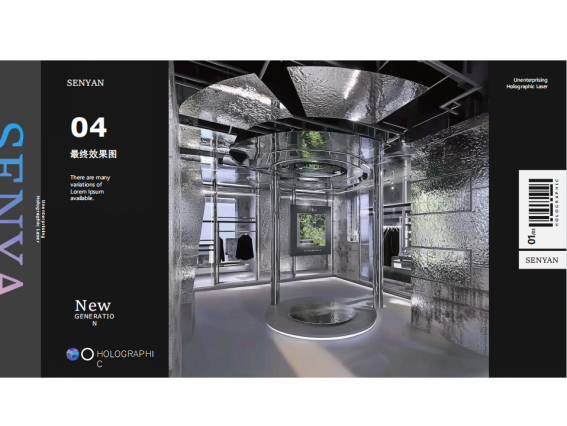Image resolution: width=567 pixels, height=426 pixels.
Task: Select the SENYAN logo at top left
Action: (85, 83)
